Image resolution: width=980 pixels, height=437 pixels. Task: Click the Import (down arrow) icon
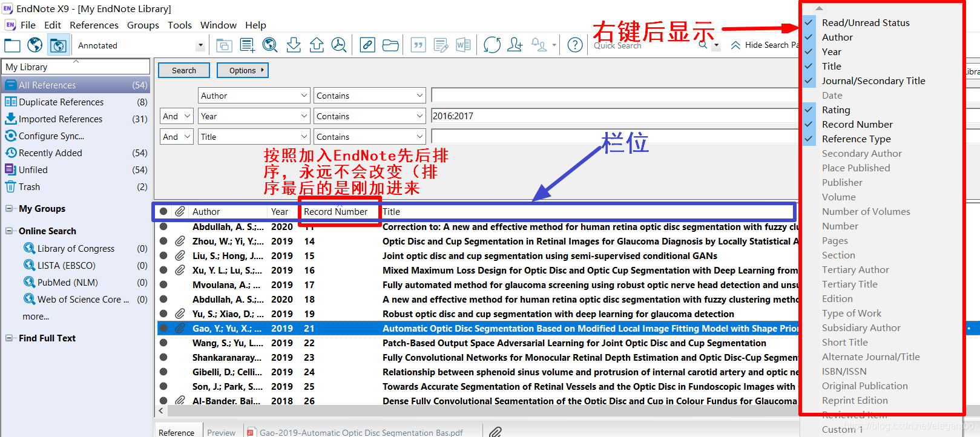click(294, 45)
